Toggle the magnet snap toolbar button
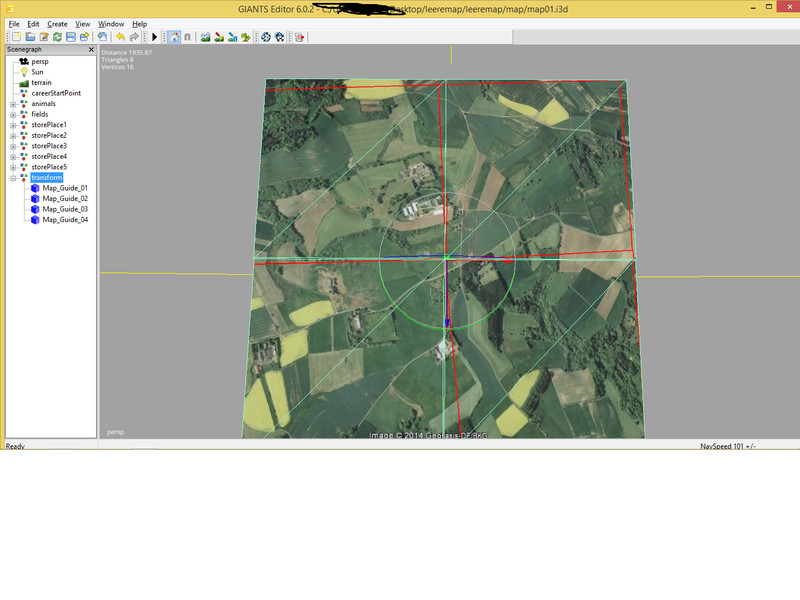 [x=187, y=37]
